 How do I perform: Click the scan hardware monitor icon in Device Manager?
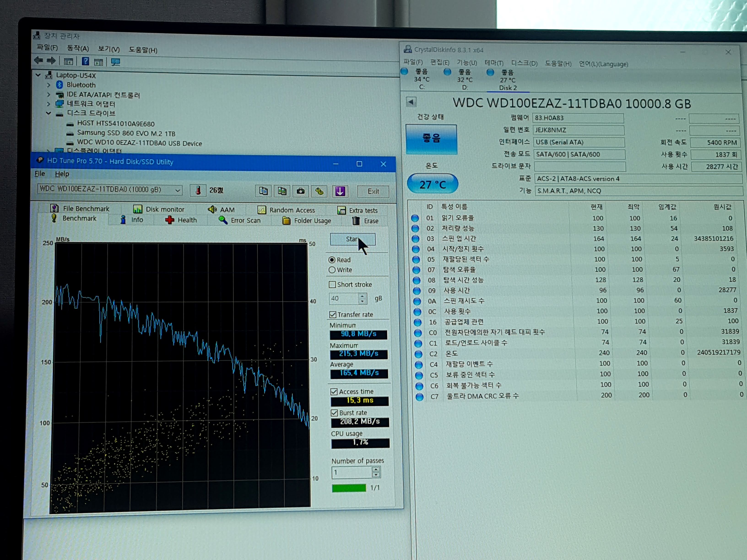[x=116, y=62]
